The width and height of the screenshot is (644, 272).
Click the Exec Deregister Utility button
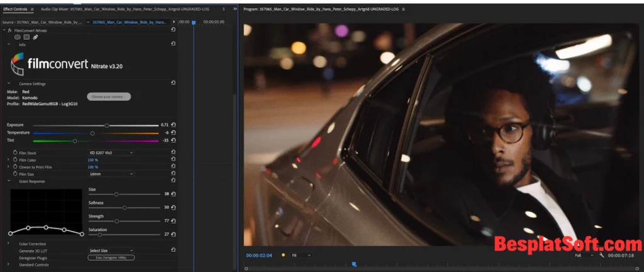click(111, 258)
